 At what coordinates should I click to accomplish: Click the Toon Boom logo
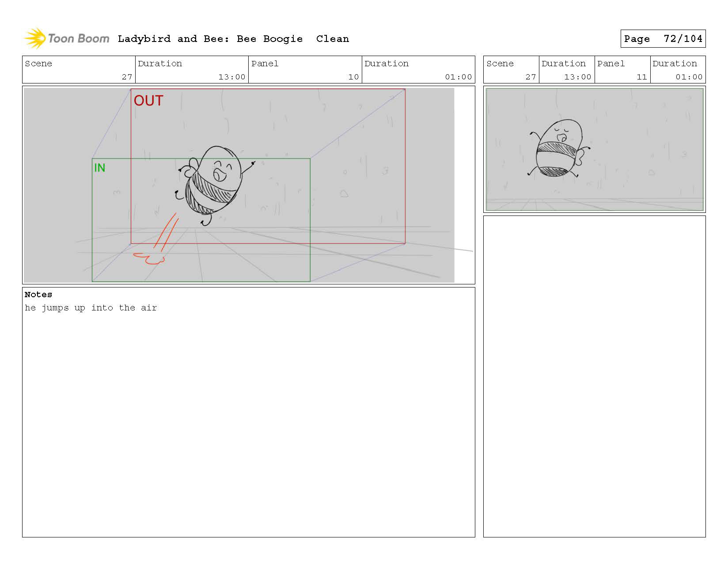pos(66,38)
